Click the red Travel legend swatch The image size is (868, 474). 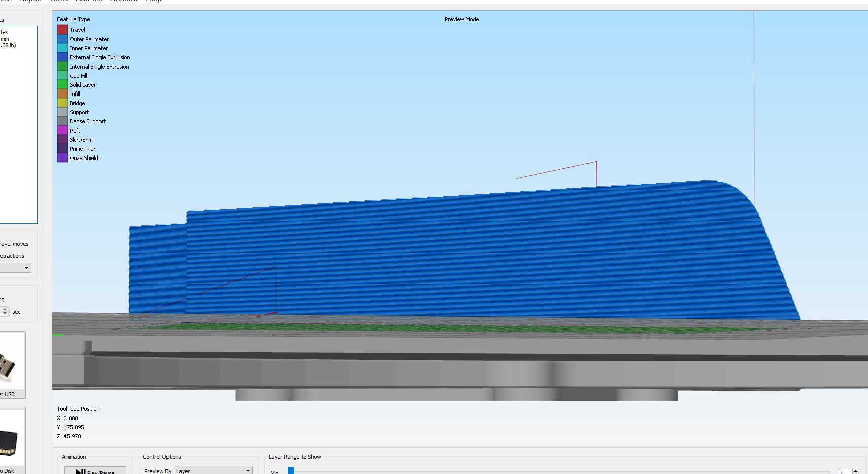click(62, 30)
